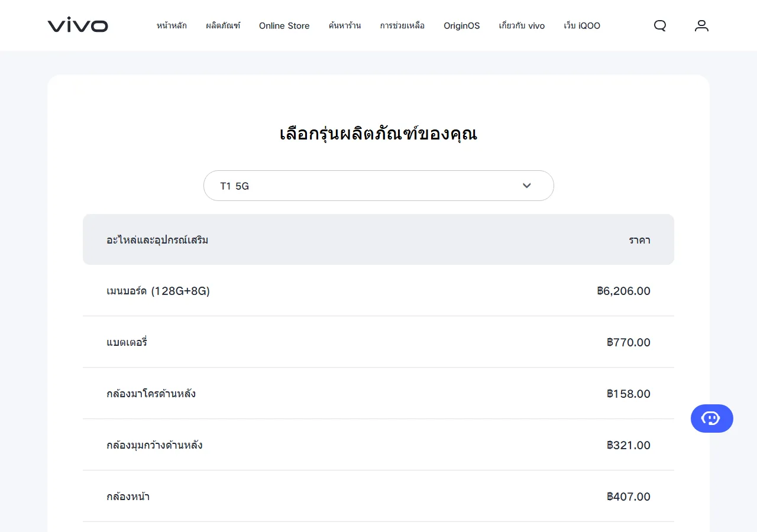Select แบตเตอรี่ row label
The width and height of the screenshot is (757, 532).
click(127, 342)
